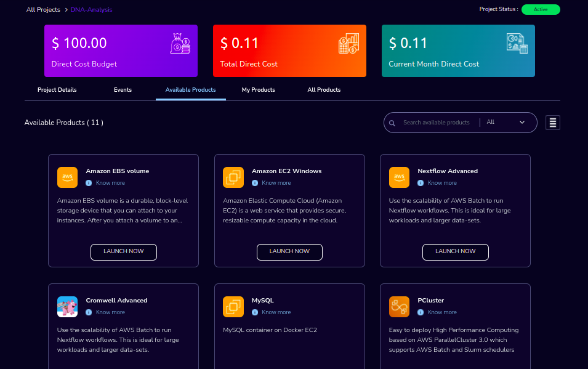Open Know more for Nextflow Advanced
This screenshot has height=369, width=588.
tap(442, 183)
